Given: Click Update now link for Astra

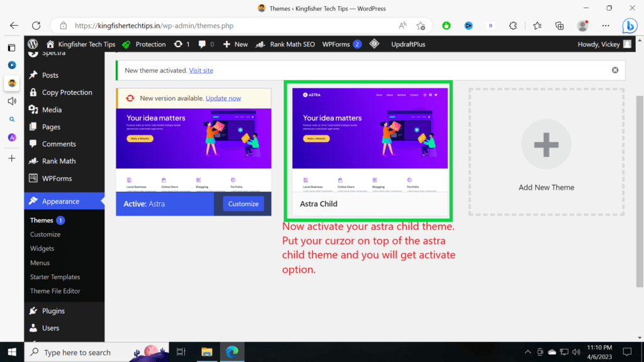Looking at the screenshot, I should (x=223, y=98).
